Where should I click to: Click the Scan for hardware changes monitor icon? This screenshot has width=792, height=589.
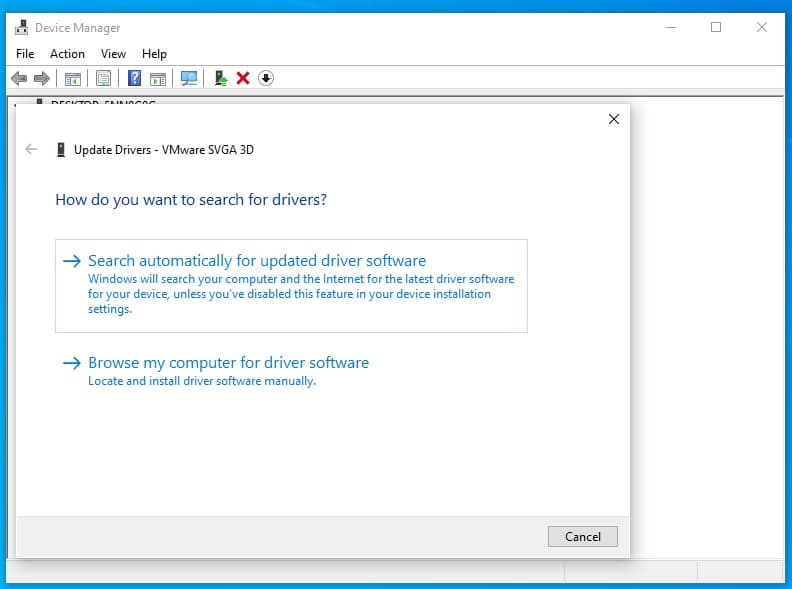click(x=189, y=78)
